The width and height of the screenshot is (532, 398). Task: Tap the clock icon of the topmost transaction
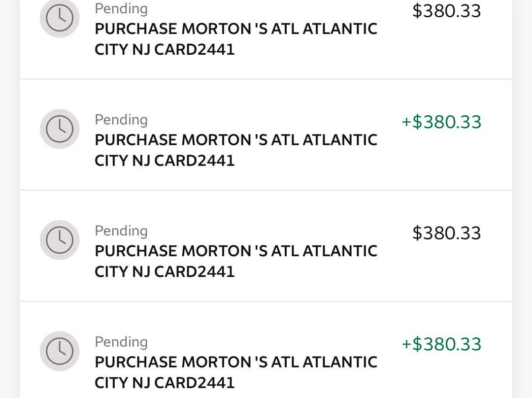pyautogui.click(x=60, y=18)
